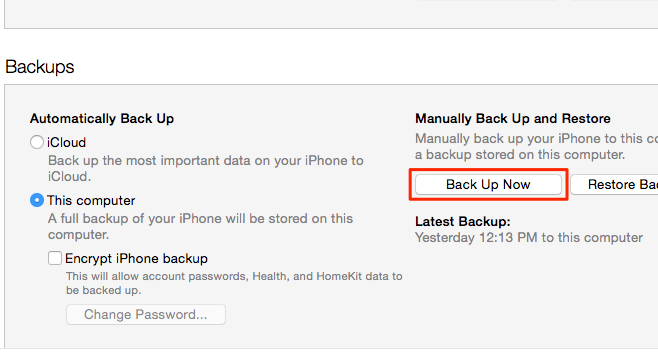Click the Encrypt iPhone backup label text
Image resolution: width=658 pixels, height=364 pixels.
(x=136, y=259)
